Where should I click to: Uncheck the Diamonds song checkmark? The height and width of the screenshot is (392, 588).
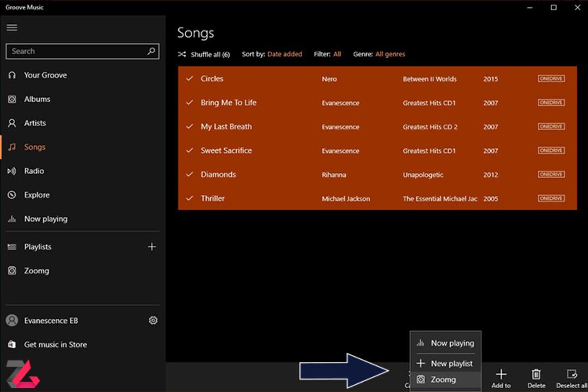tap(190, 174)
